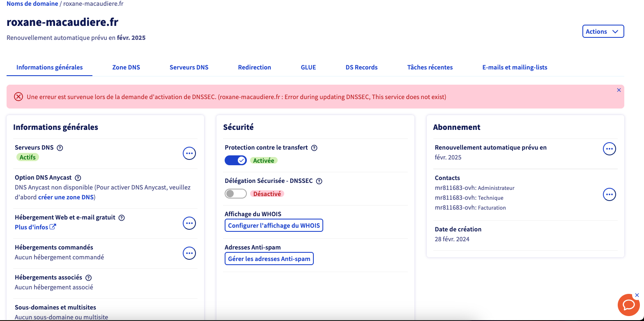Click help icon beside Hébergements associés

(x=88, y=278)
